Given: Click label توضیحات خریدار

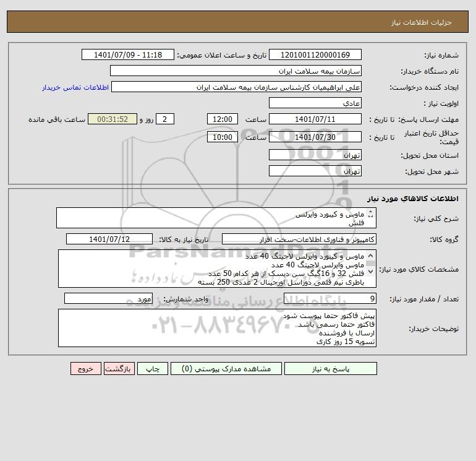Looking at the screenshot, I should [x=434, y=329].
